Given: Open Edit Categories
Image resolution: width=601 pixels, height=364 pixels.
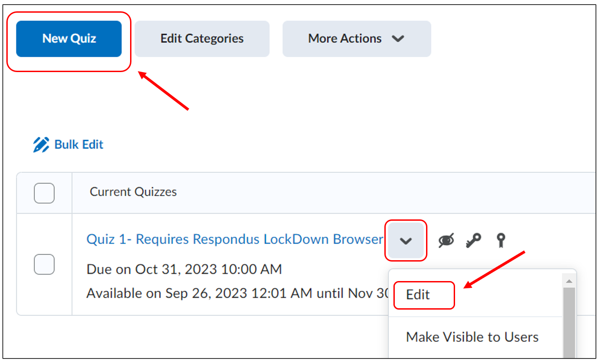Looking at the screenshot, I should tap(202, 39).
